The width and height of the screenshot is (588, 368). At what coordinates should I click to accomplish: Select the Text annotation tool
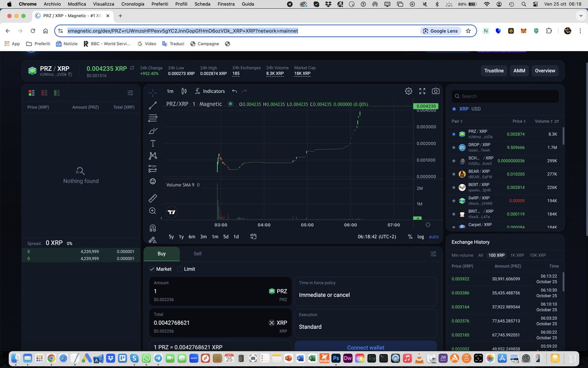pyautogui.click(x=153, y=143)
